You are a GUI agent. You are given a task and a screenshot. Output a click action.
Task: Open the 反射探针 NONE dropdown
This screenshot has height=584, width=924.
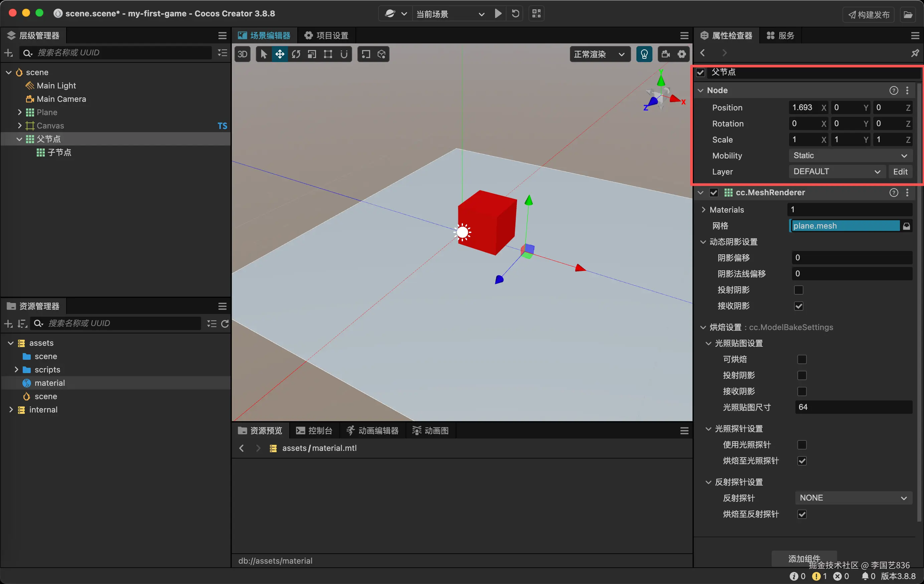(x=853, y=498)
